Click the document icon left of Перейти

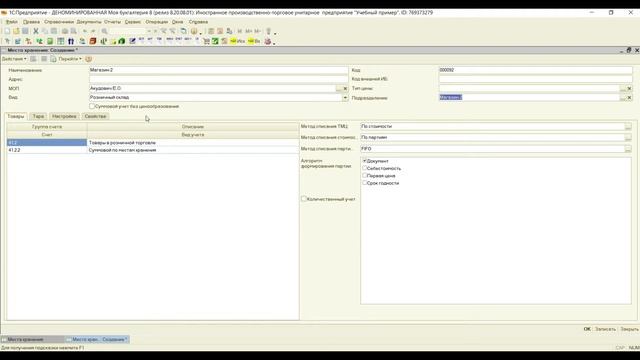point(53,59)
